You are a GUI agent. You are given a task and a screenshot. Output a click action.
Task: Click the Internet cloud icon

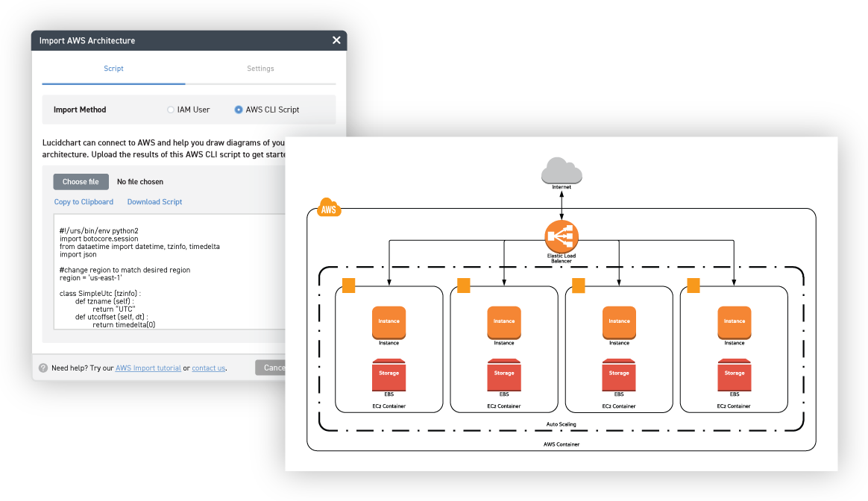tap(562, 170)
